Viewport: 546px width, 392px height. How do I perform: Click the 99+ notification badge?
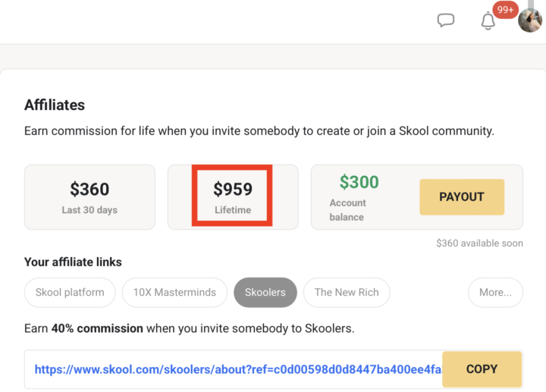(505, 9)
